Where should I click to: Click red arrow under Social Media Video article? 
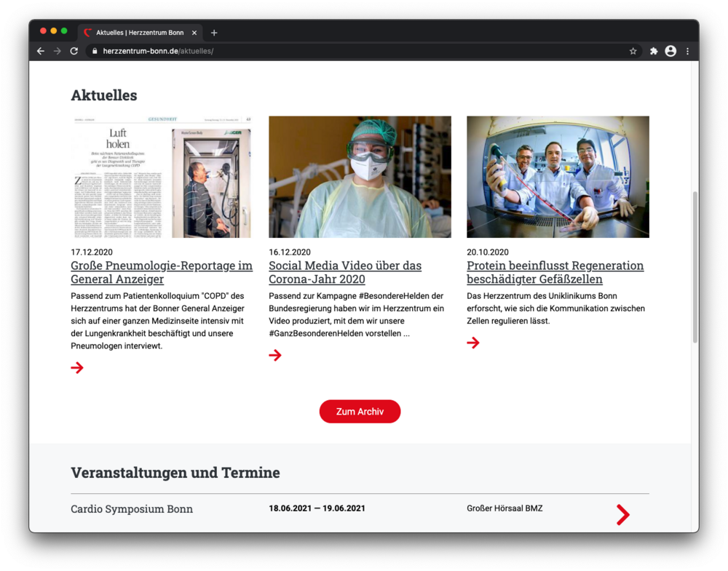click(x=275, y=355)
